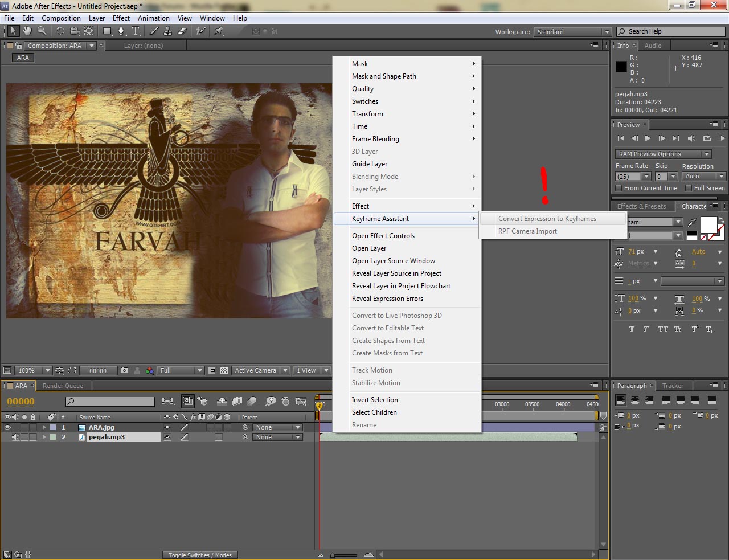Toggle the transparency grid in viewer

(x=224, y=370)
